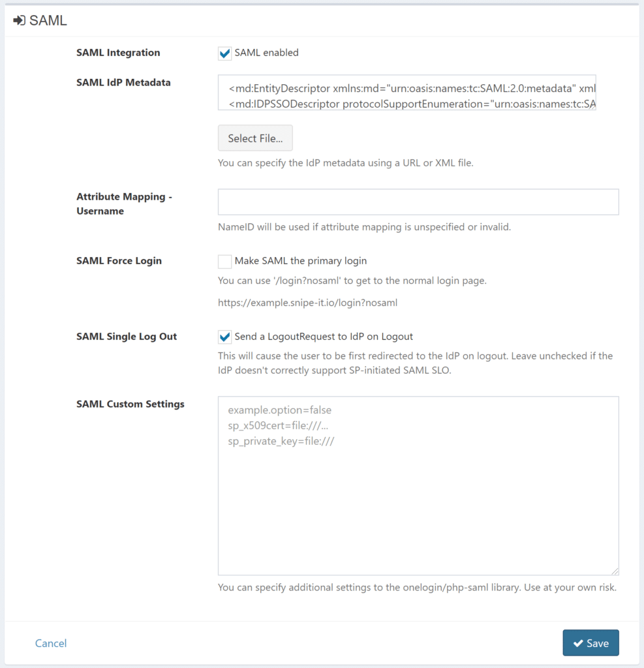This screenshot has height=668, width=644.
Task: Click inside the SAML IdP Metadata text box
Action: coord(407,92)
